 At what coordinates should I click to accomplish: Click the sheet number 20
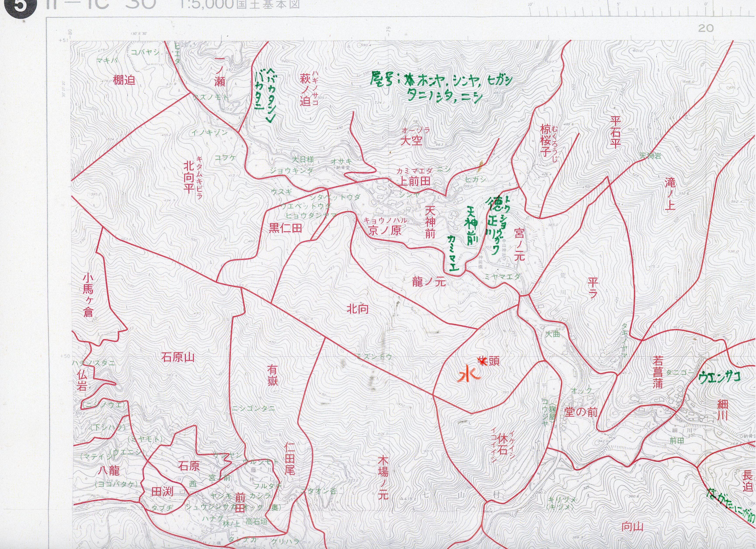[706, 28]
